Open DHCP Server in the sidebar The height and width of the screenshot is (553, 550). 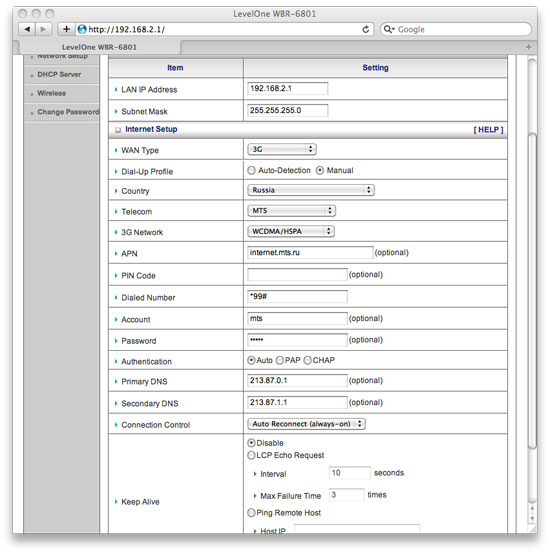[x=59, y=74]
